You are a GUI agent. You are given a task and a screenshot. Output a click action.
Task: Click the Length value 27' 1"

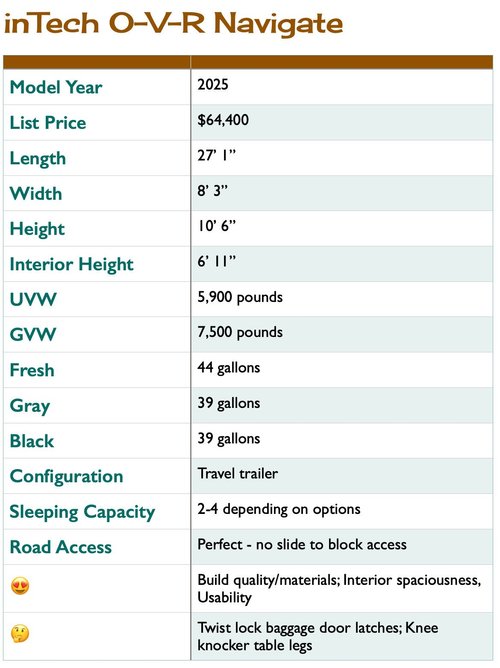click(x=216, y=155)
